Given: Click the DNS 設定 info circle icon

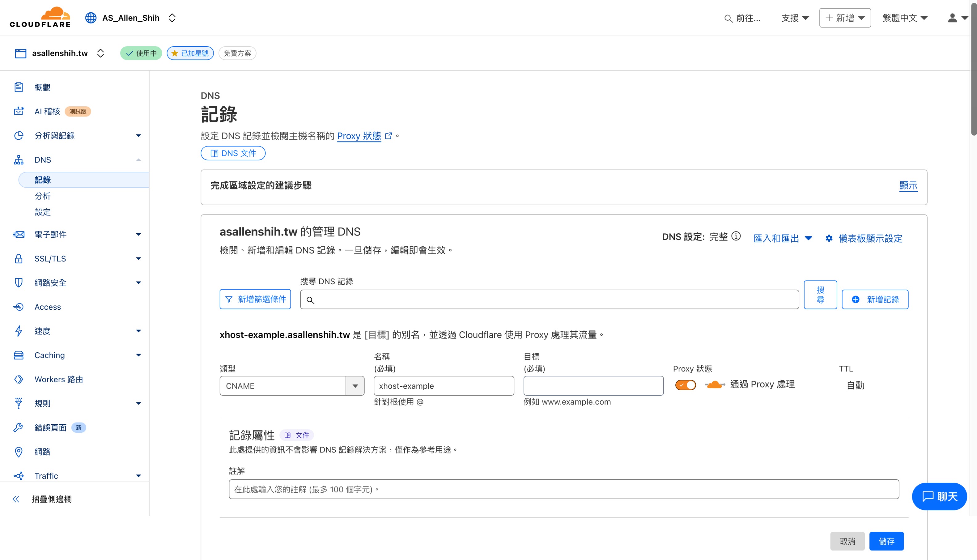Looking at the screenshot, I should pos(736,236).
